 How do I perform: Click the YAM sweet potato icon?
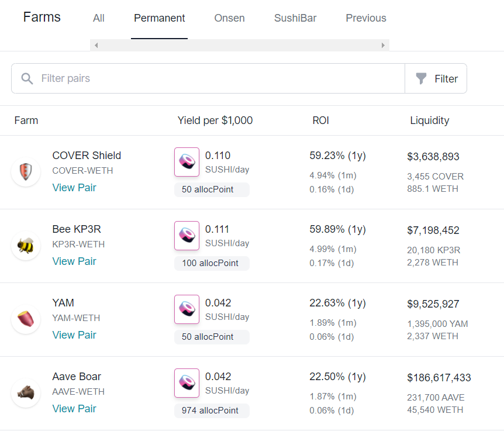click(x=26, y=319)
